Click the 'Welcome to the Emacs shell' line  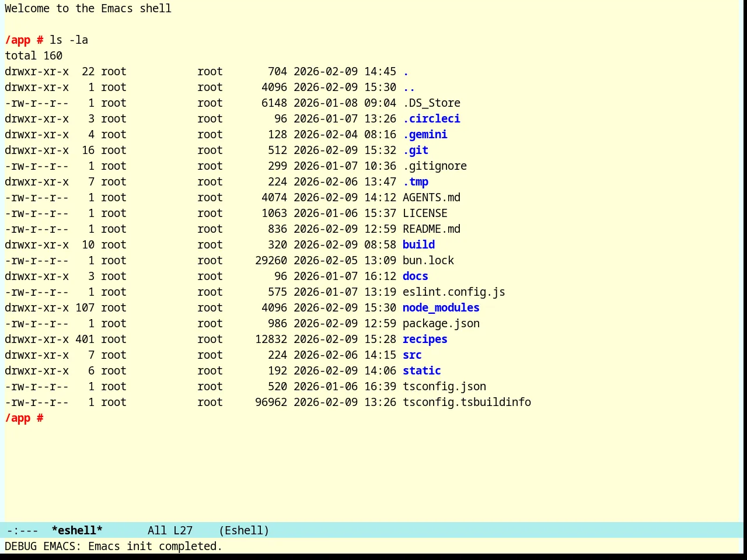pos(88,9)
